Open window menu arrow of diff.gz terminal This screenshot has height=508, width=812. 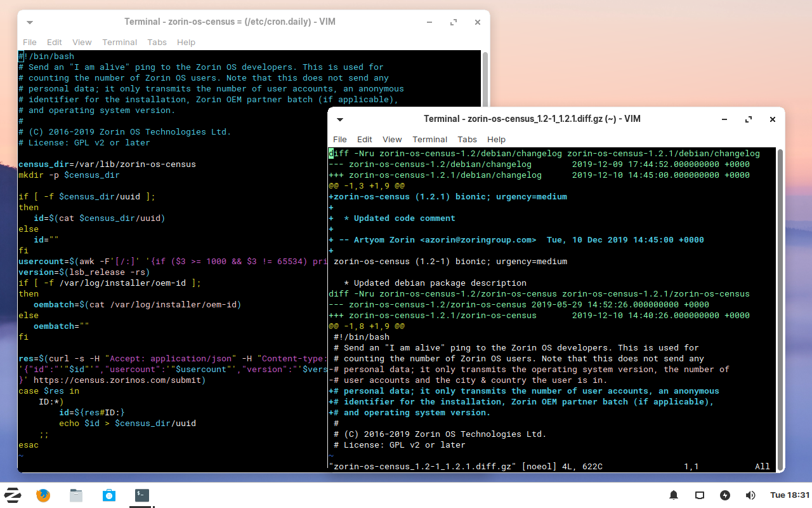[x=340, y=119]
